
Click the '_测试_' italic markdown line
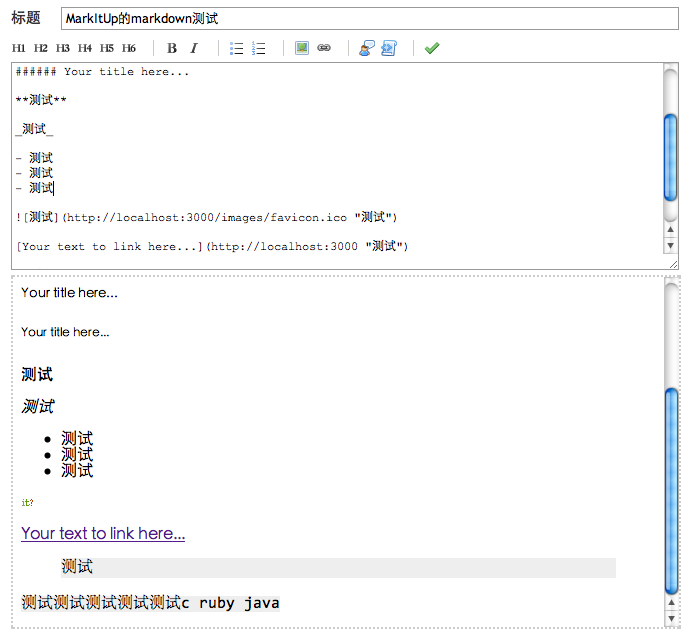coord(34,129)
